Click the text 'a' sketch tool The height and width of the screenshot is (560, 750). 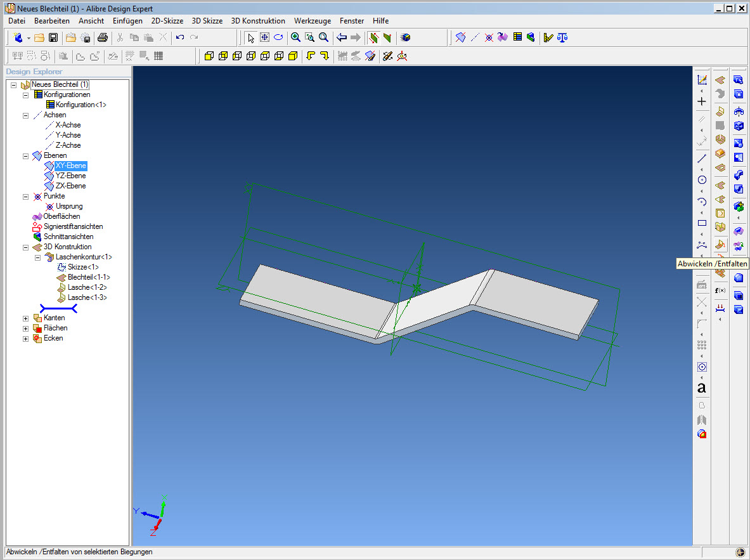point(702,387)
